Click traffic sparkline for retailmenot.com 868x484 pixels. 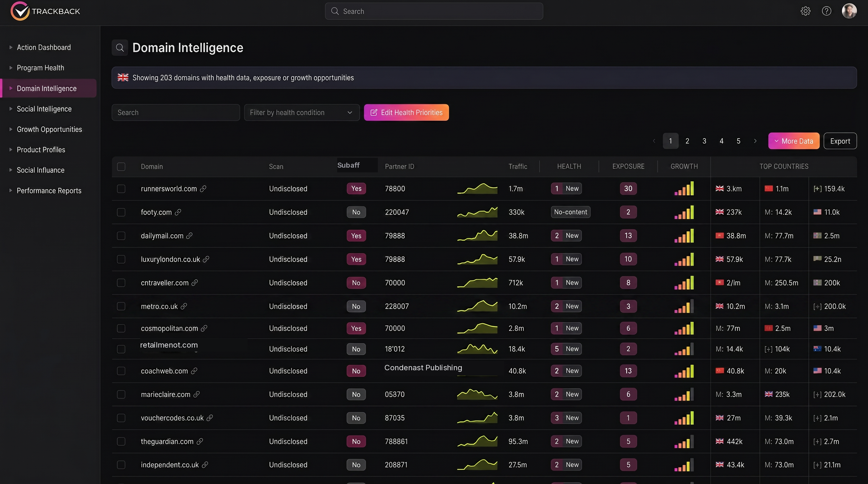(477, 349)
